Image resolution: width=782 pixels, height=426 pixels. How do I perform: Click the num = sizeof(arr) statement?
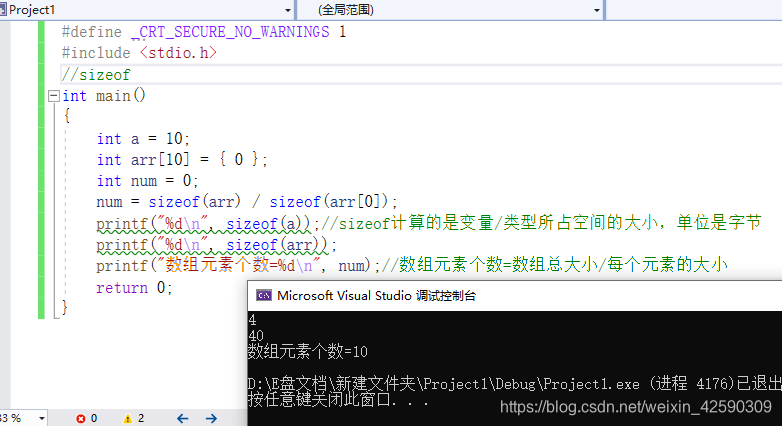(247, 202)
